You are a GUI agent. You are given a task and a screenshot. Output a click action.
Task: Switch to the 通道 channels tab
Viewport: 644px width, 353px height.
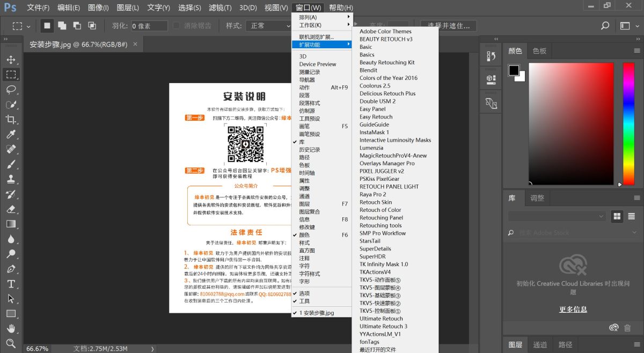coord(540,344)
